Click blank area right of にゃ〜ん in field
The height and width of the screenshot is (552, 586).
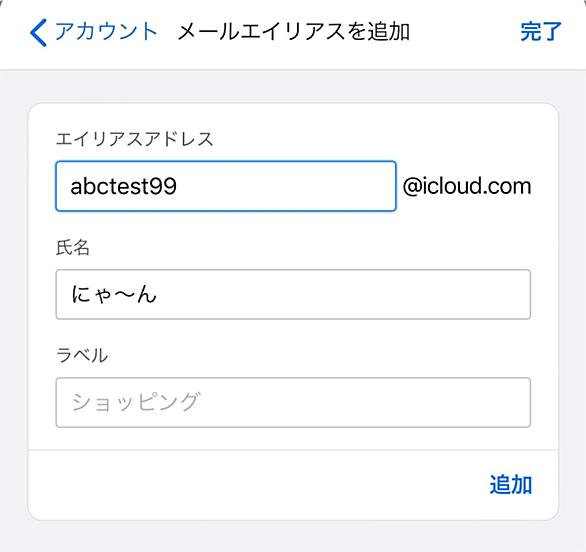click(342, 294)
